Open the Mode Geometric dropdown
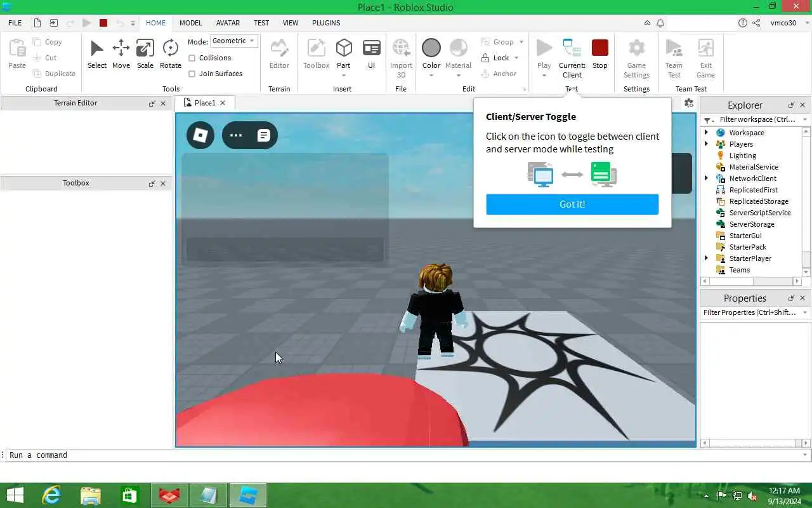Image resolution: width=812 pixels, height=508 pixels. (233, 41)
